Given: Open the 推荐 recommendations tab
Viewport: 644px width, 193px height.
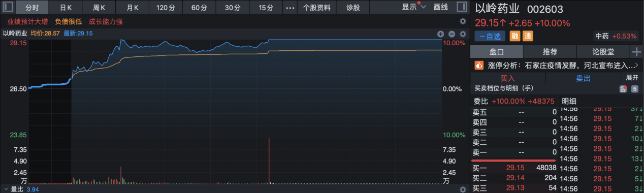Looking at the screenshot, I should [x=550, y=52].
